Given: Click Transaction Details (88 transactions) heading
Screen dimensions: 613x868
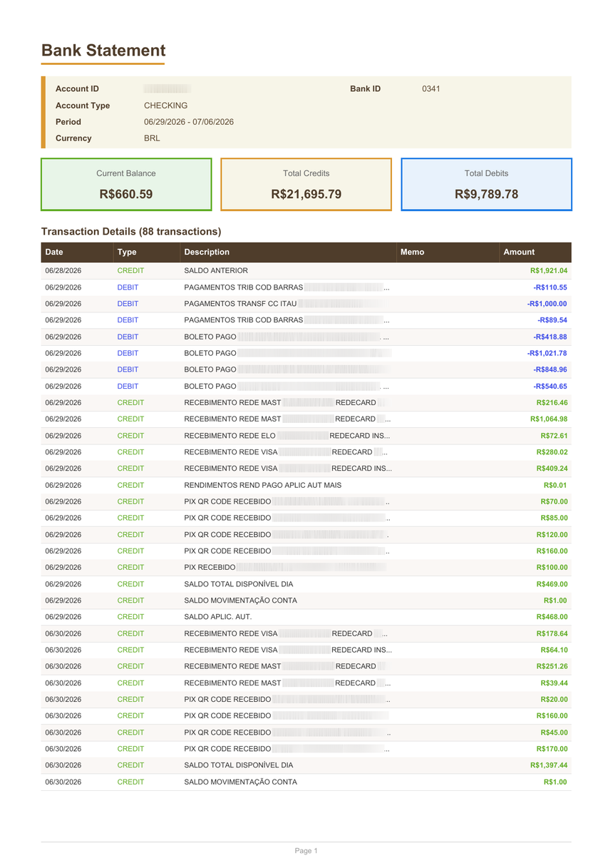Looking at the screenshot, I should pyautogui.click(x=131, y=232).
